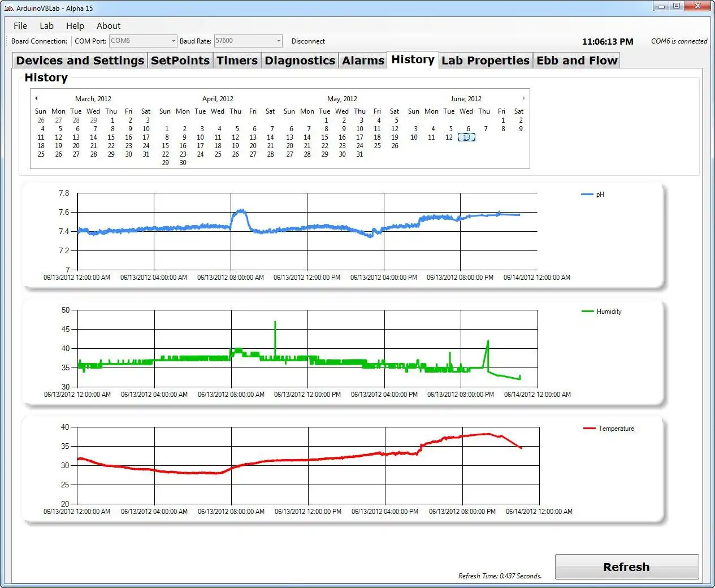Go to the Alarms tab
Screen dimensions: 715x588
(363, 60)
